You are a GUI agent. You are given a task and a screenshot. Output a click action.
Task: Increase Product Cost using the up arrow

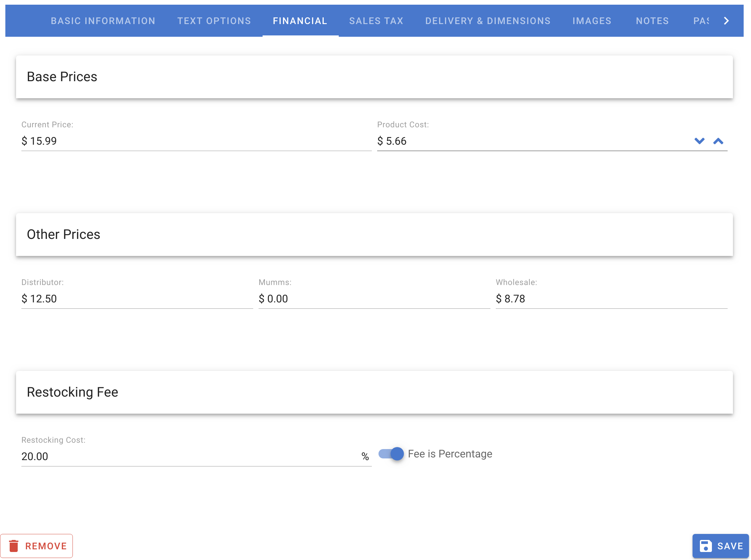pyautogui.click(x=719, y=141)
